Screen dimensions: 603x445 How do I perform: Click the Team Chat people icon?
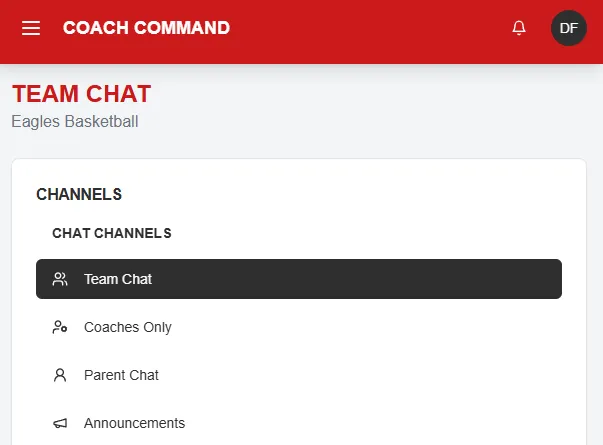(60, 279)
